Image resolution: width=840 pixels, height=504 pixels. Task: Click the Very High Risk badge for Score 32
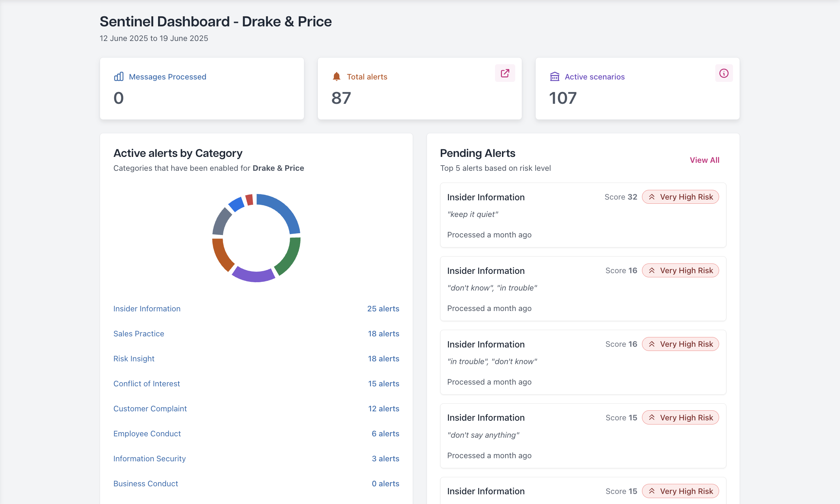tap(680, 197)
